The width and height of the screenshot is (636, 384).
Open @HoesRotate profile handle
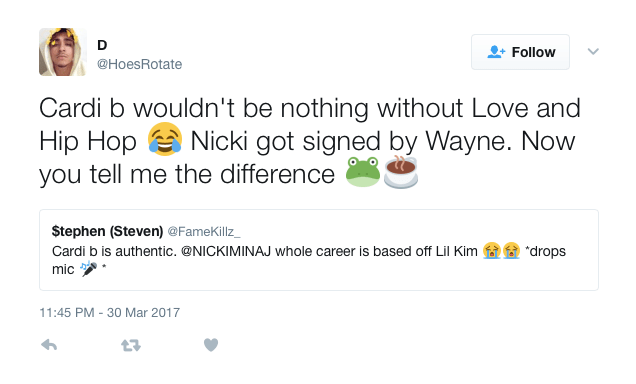(140, 64)
